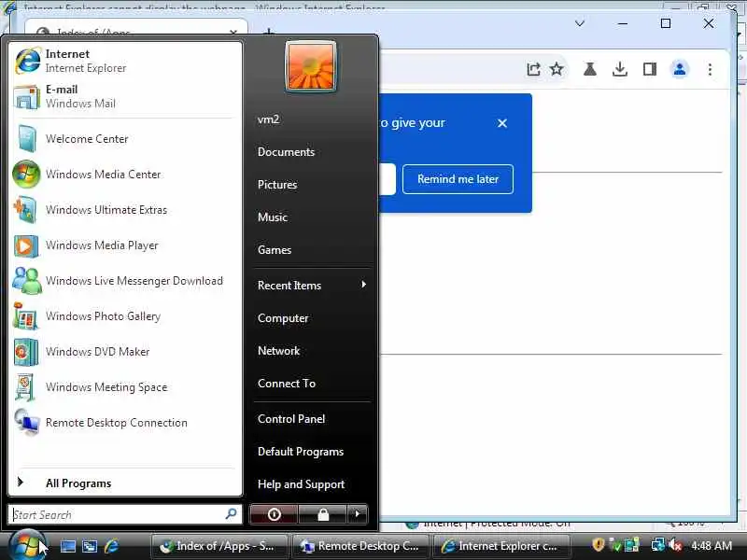This screenshot has height=560, width=747.
Task: Open Windows DVD Maker
Action: 125,352
